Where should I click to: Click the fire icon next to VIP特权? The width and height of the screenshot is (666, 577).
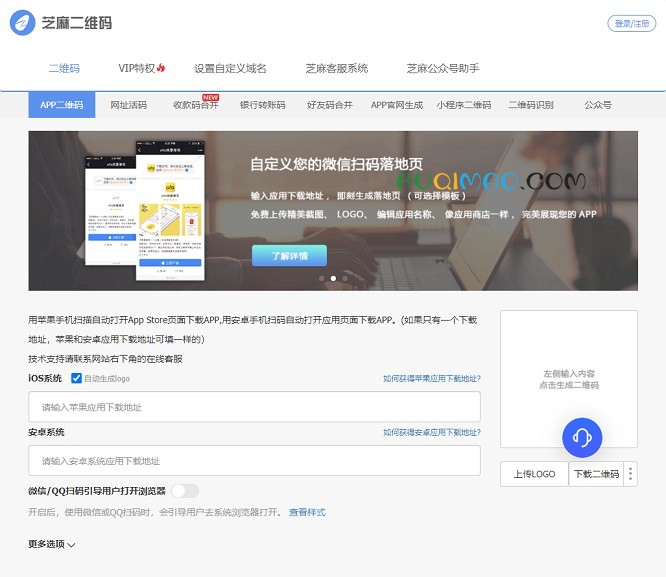(x=161, y=68)
